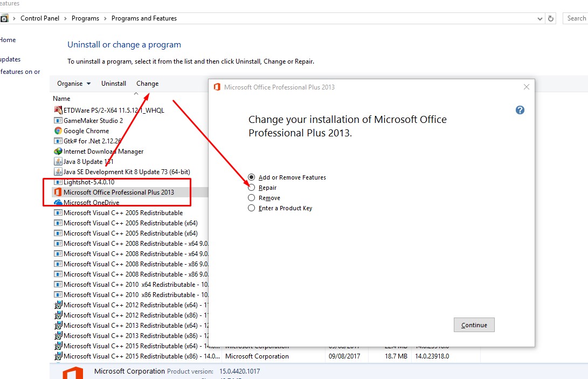Click the 09/08/2017 date in bottom row
This screenshot has height=379, width=588.
tap(344, 356)
